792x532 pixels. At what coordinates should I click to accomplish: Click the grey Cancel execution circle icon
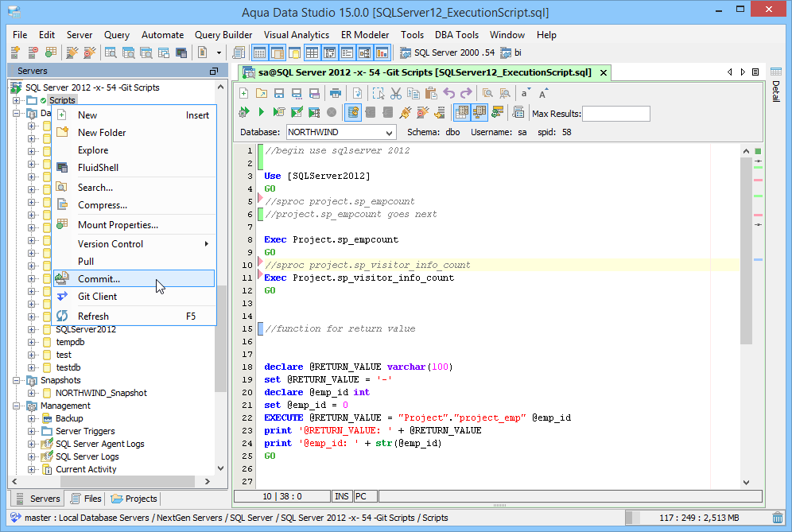tap(332, 112)
